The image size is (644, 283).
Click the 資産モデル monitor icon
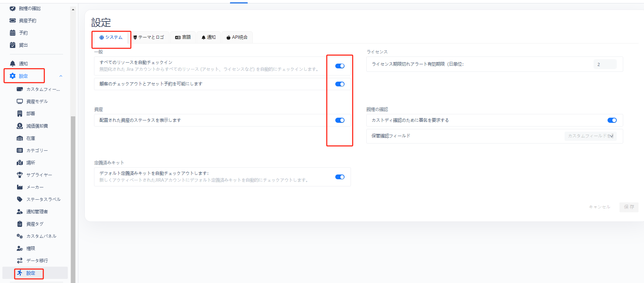20,101
